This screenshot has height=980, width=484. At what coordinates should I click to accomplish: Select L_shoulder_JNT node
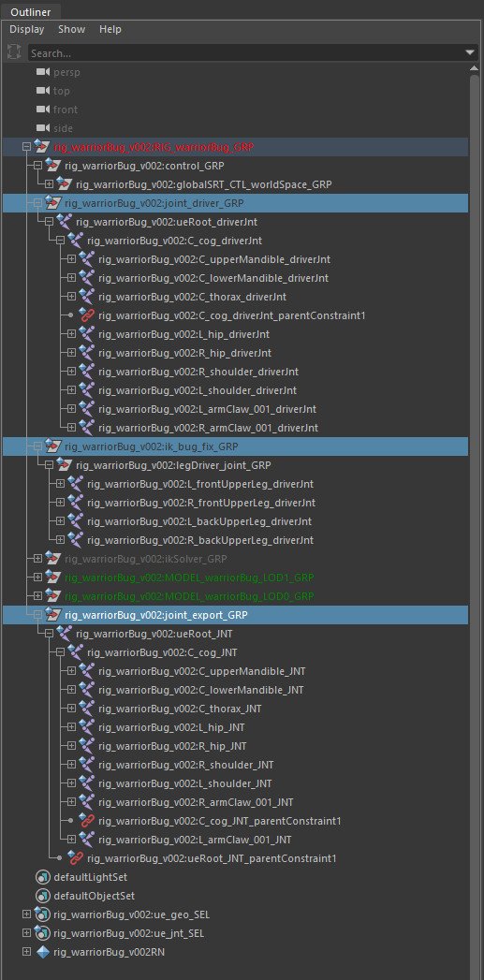[x=185, y=783]
